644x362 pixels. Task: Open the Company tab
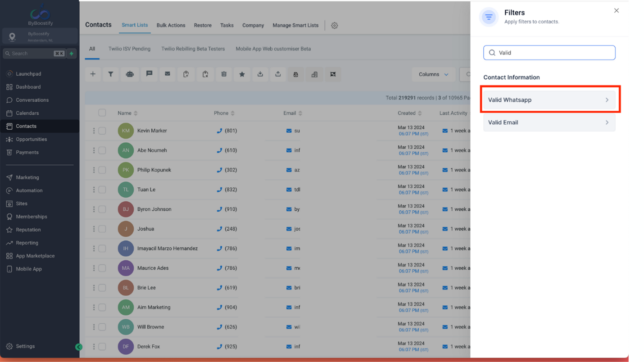(x=253, y=26)
